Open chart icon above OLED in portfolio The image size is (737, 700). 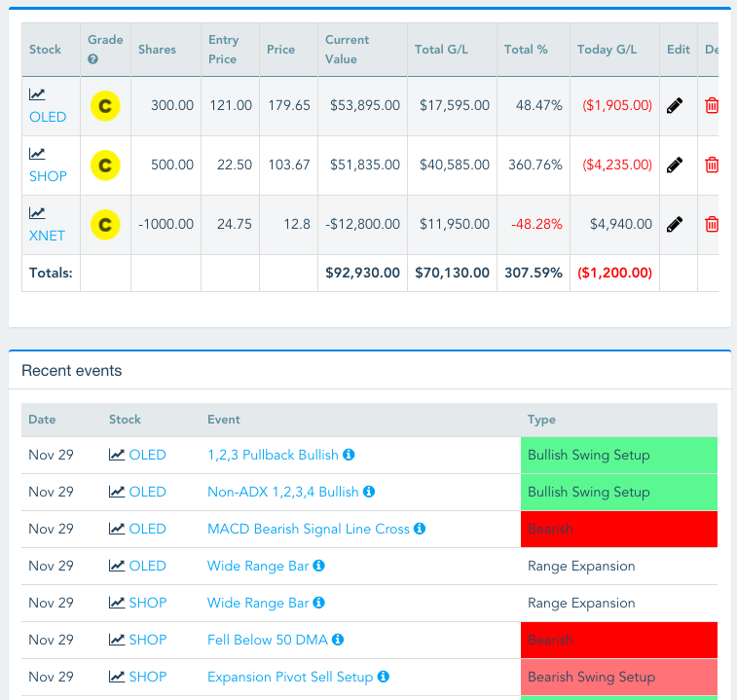click(x=37, y=94)
